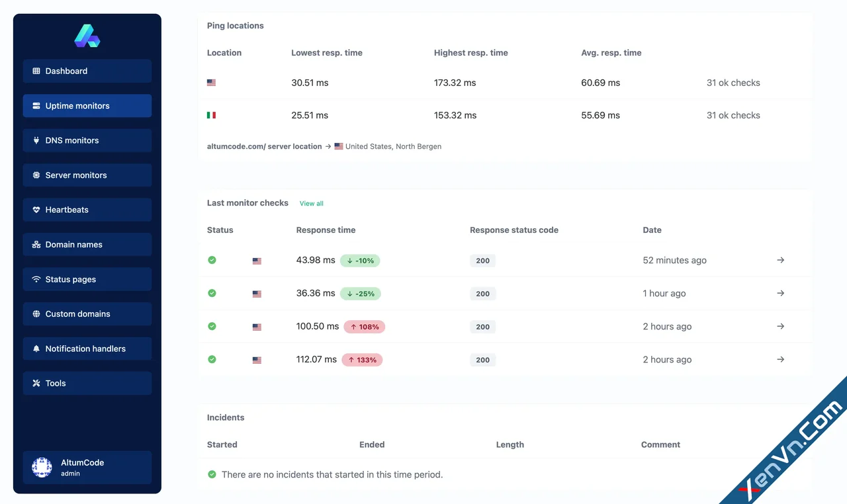This screenshot has height=504, width=847.
Task: Click the -25% response time badge
Action: 360,293
